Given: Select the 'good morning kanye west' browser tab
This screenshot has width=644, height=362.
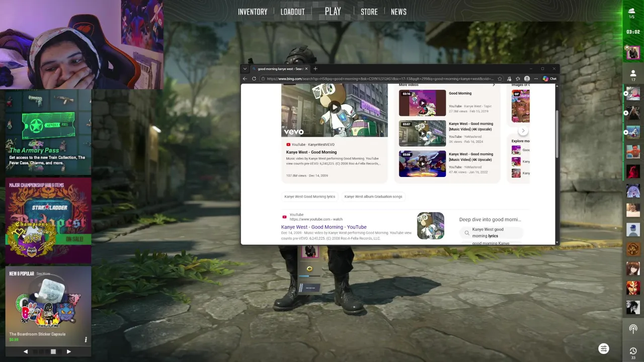Looking at the screenshot, I should [280, 69].
